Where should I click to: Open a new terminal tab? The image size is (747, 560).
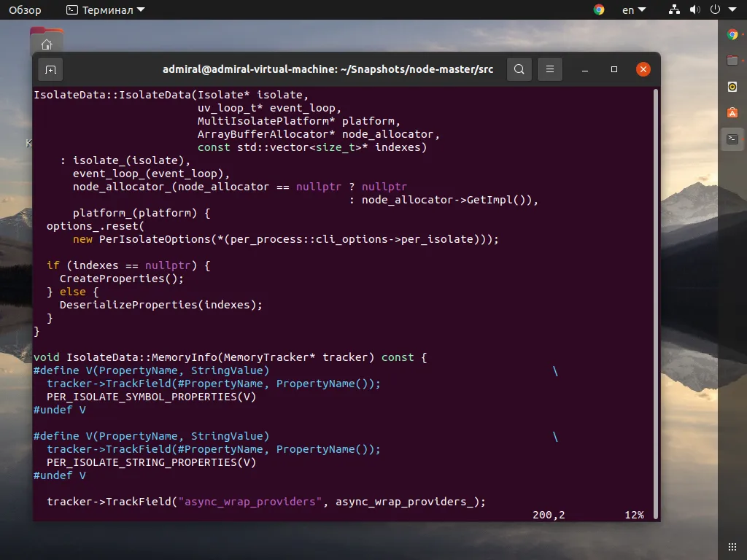50,69
